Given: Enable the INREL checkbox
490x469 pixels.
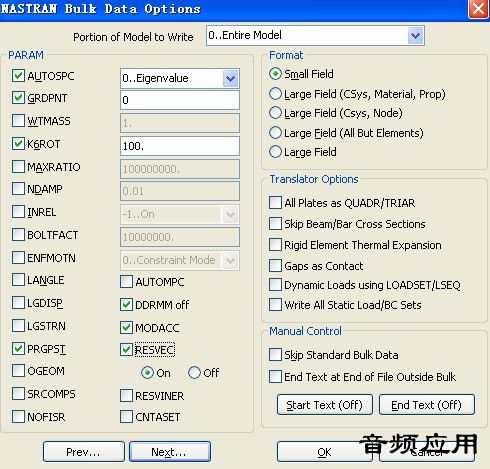Looking at the screenshot, I should (18, 212).
